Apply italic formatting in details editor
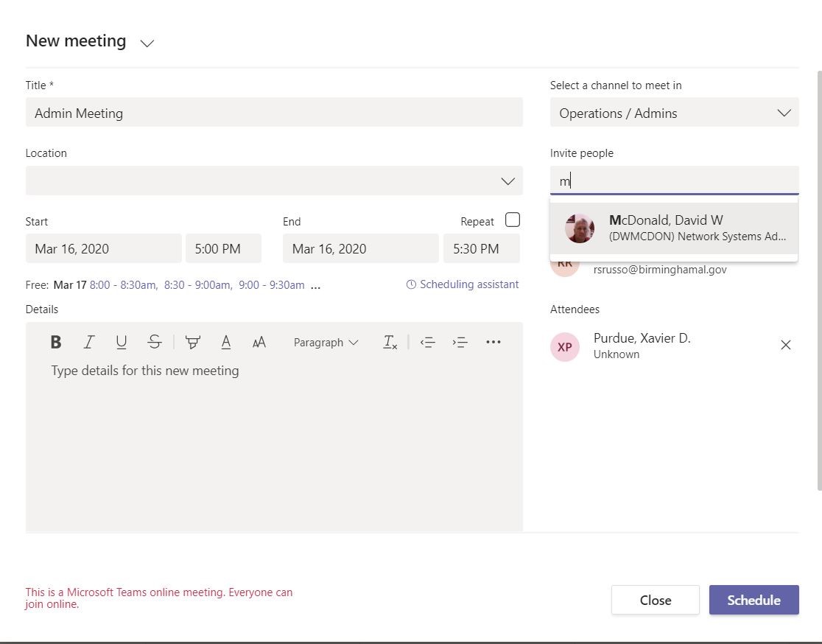The width and height of the screenshot is (822, 644). click(89, 342)
